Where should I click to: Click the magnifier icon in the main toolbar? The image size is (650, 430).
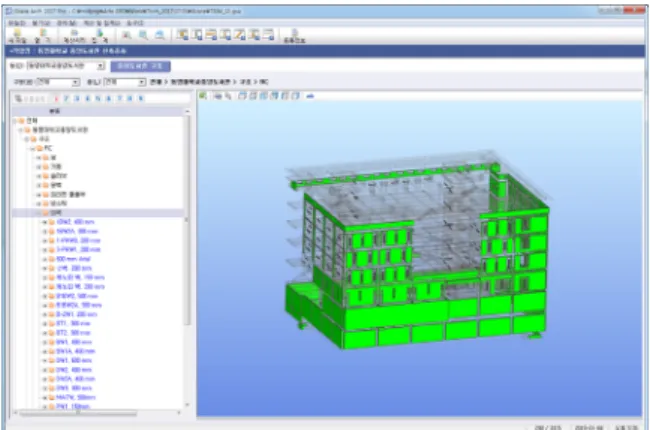tap(143, 35)
